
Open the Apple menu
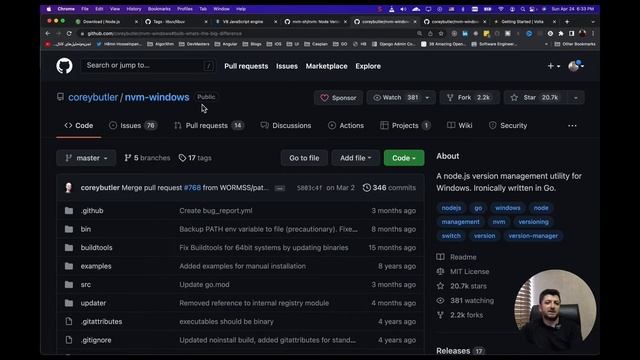49,9
